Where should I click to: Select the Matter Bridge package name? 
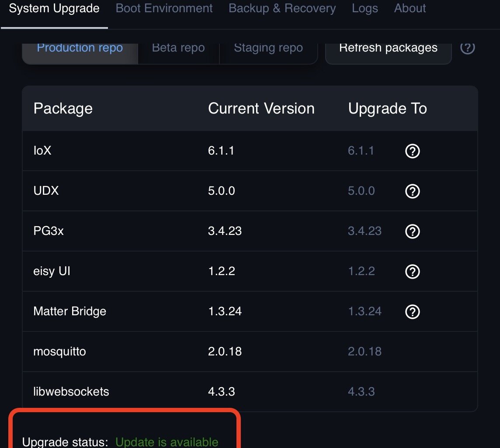coord(69,311)
